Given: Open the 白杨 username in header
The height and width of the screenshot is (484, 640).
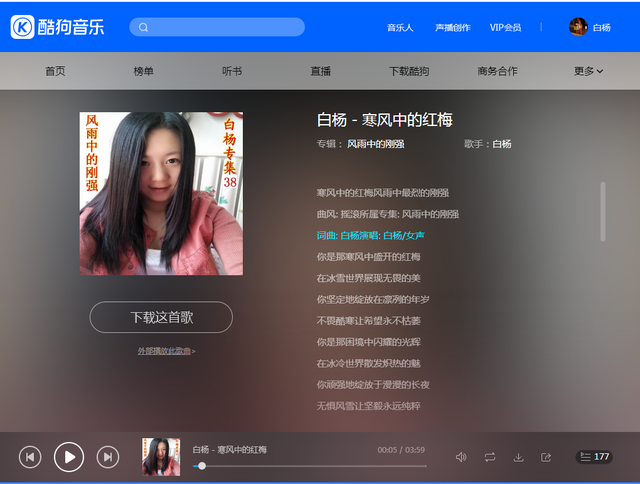Looking at the screenshot, I should click(602, 27).
